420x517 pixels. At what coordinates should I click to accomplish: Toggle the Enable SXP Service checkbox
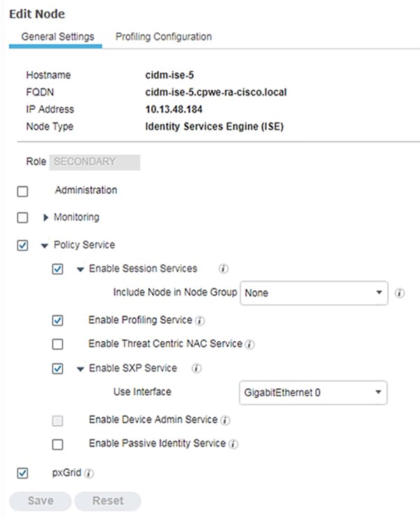[x=57, y=368]
